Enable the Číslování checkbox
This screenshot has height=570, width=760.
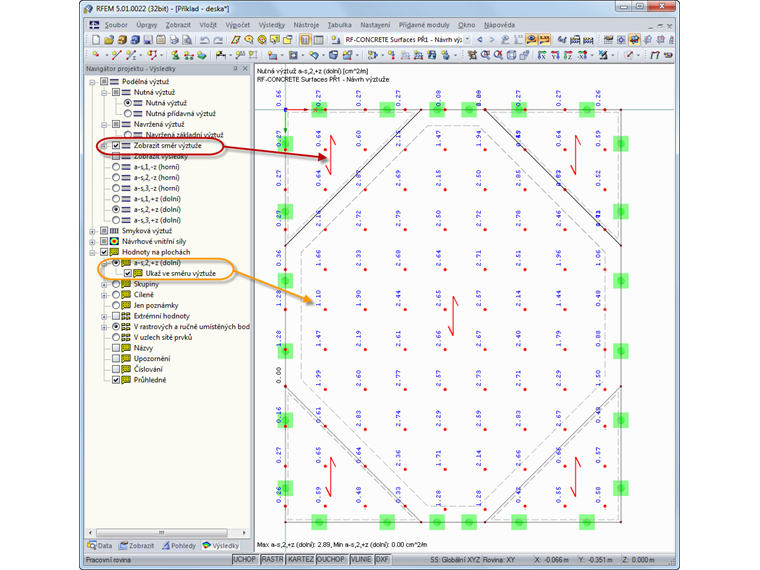pos(116,369)
